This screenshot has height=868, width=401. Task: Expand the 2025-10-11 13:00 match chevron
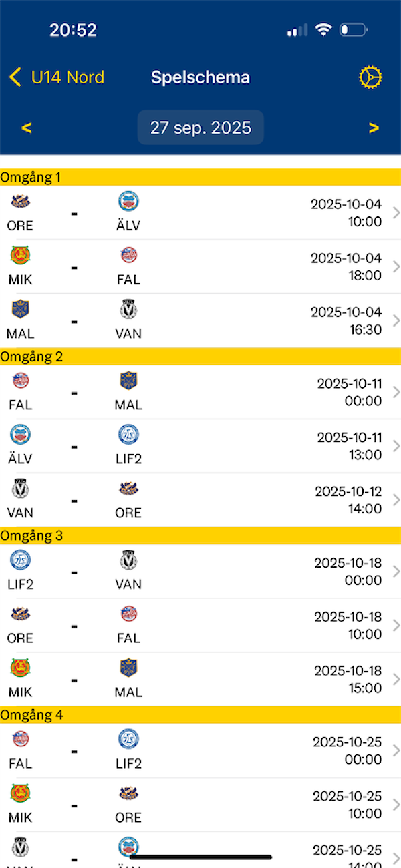click(396, 446)
